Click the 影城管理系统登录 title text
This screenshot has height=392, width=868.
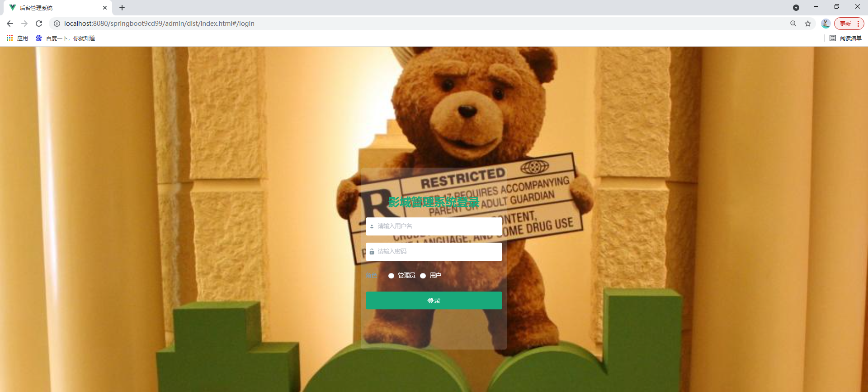coord(434,202)
